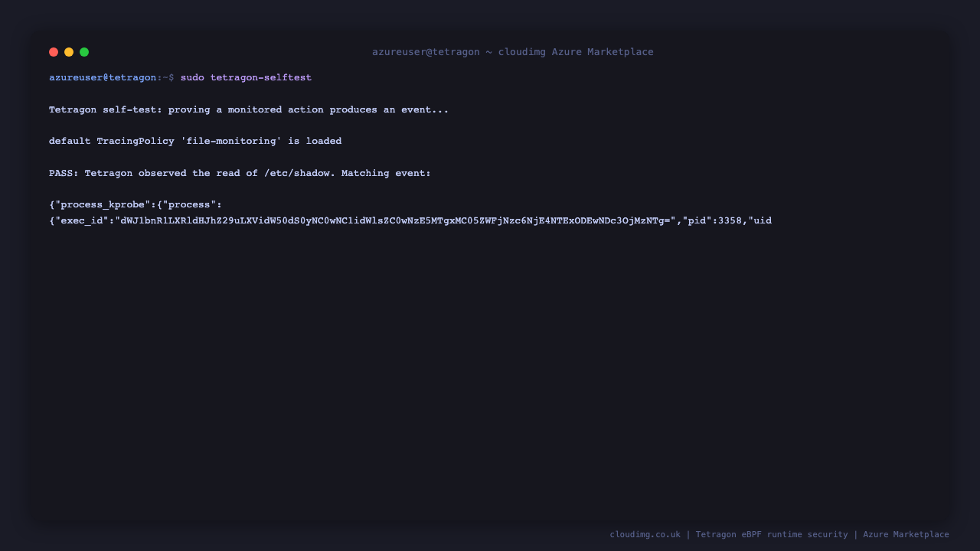The height and width of the screenshot is (551, 980).
Task: Click the 'file-monitoring' policy name
Action: point(231,142)
